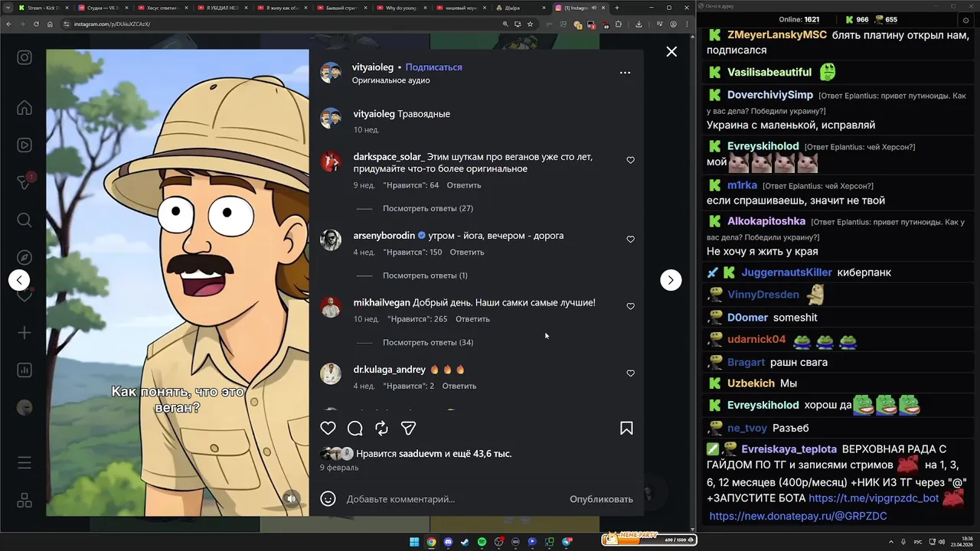
Task: Reply to mikhailvegan comment
Action: tap(472, 319)
